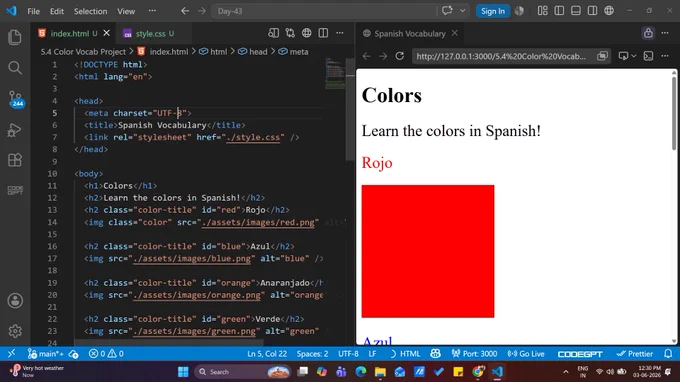Split the editor to the right
This screenshot has height=382, width=680.
coord(323,33)
